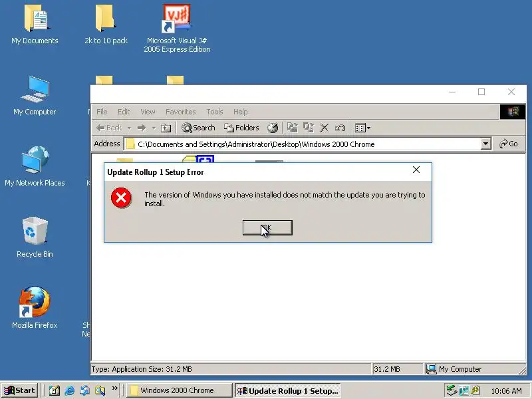
Task: Minimize the Explorer window
Action: [452, 92]
